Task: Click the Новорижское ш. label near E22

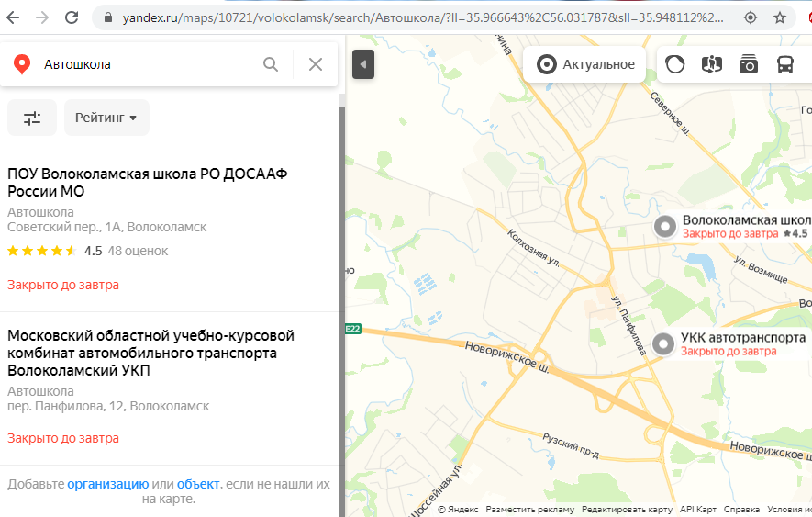Action: point(507,357)
